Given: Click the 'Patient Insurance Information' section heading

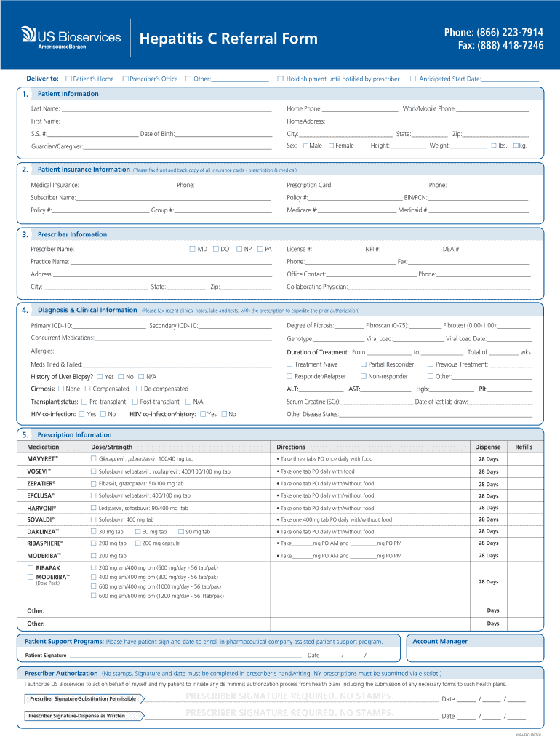Looking at the screenshot, I should 84,170.
